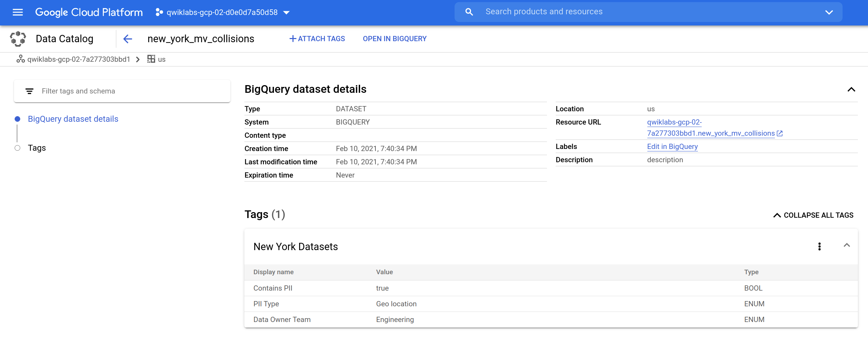Click the Google Cloud Platform logo

tap(89, 12)
